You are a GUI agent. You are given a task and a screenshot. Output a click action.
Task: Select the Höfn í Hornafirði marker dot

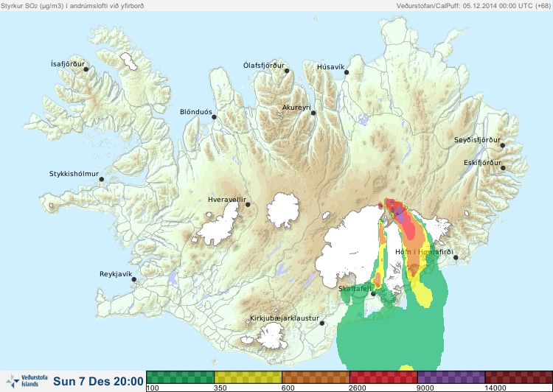(x=456, y=257)
